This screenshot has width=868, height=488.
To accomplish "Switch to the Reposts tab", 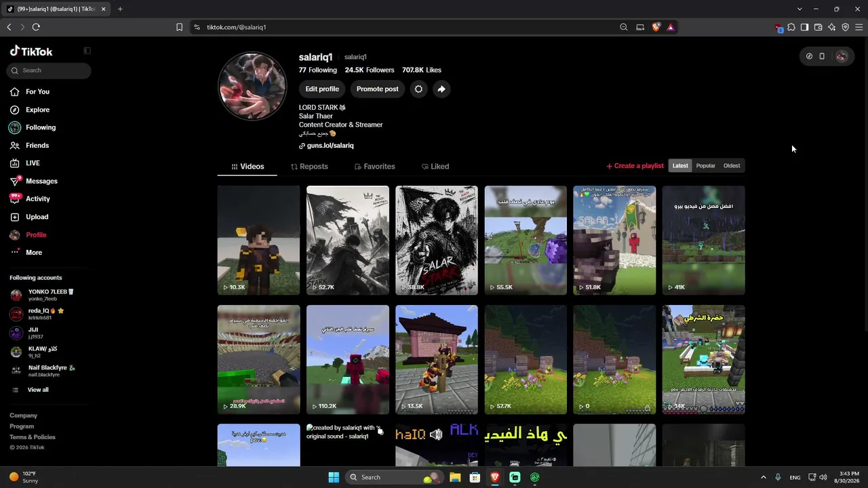I will [309, 167].
